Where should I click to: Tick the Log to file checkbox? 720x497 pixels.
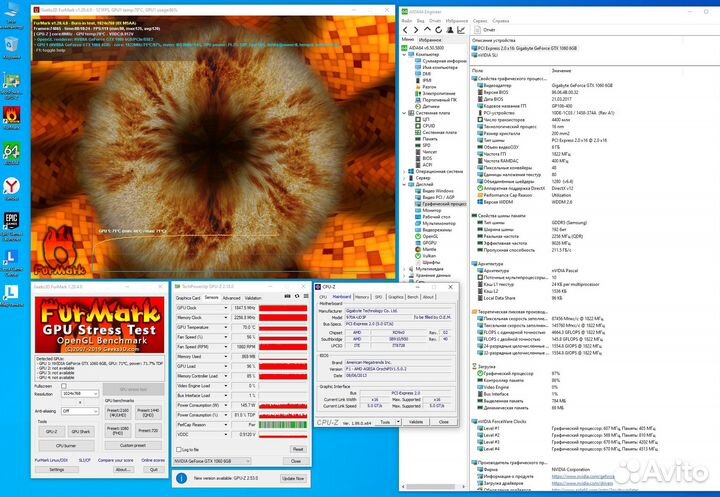coord(179,449)
